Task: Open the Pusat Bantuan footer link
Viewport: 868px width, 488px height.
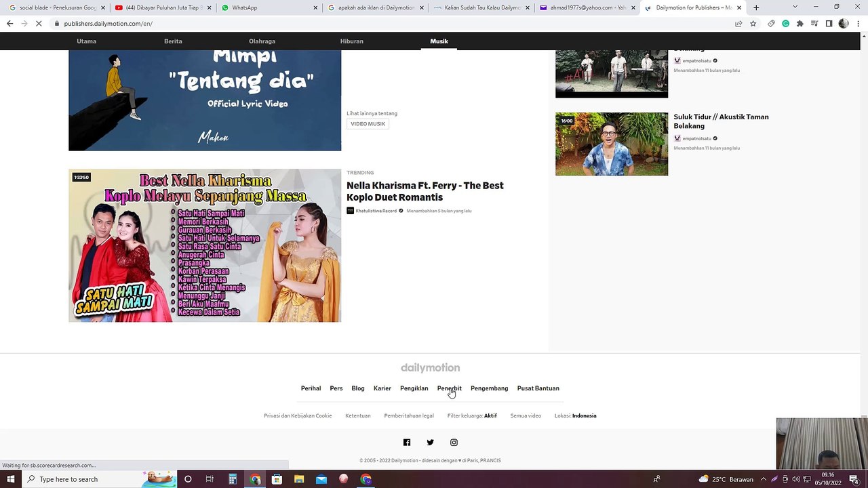Action: [x=538, y=388]
